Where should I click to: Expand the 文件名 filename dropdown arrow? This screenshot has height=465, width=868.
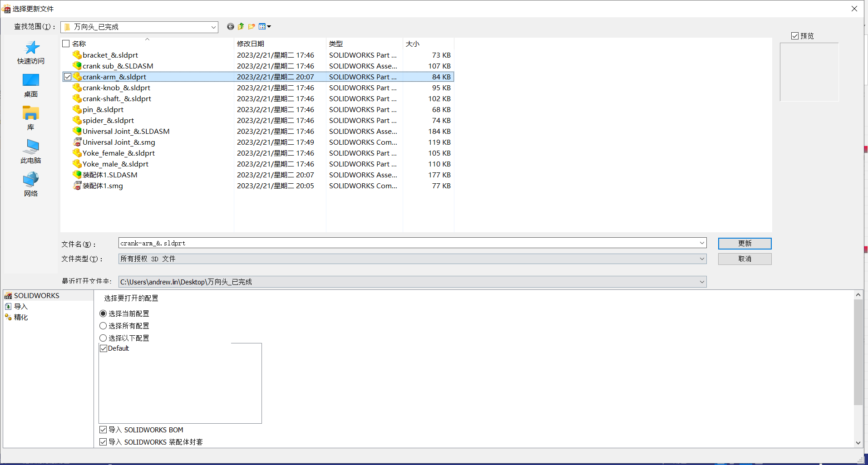[x=702, y=243]
